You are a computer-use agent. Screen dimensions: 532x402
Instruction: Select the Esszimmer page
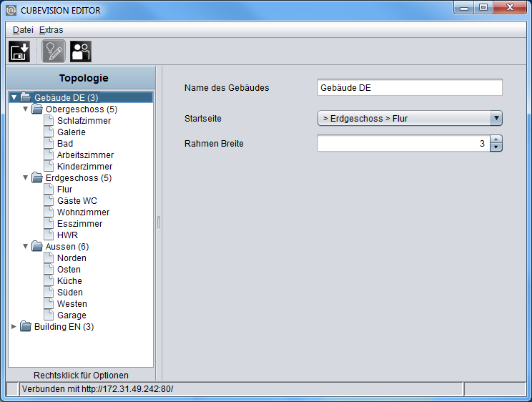point(80,223)
